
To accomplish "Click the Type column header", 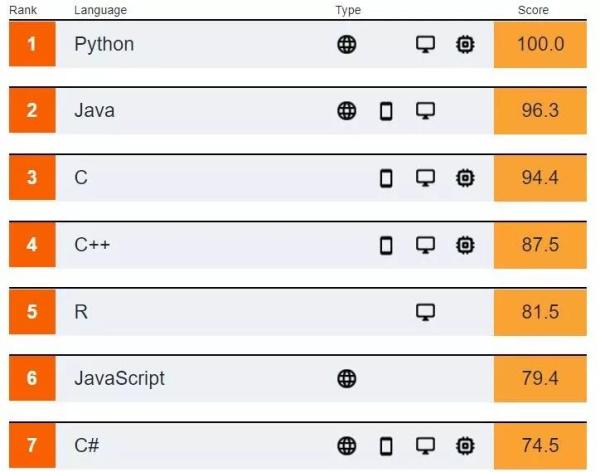I will pos(348,10).
